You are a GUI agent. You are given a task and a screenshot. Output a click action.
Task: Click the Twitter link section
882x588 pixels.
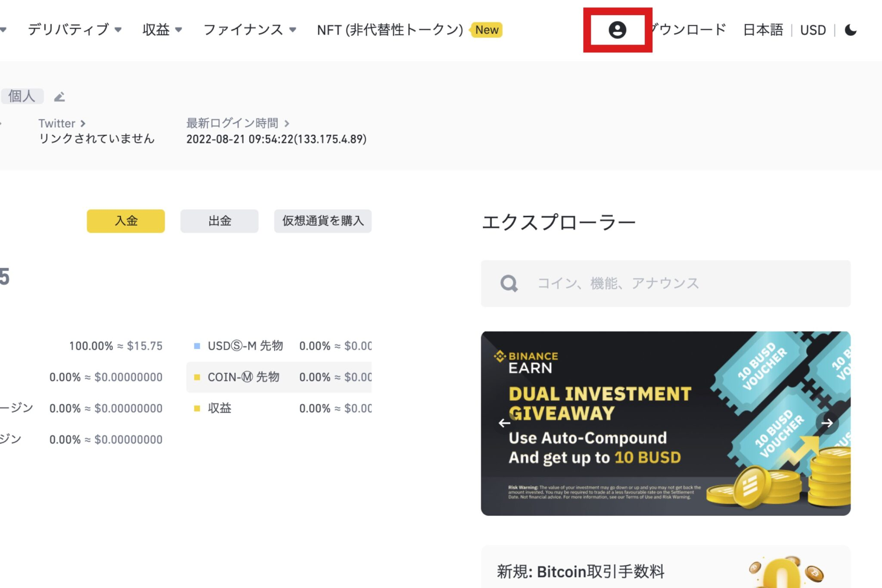62,123
